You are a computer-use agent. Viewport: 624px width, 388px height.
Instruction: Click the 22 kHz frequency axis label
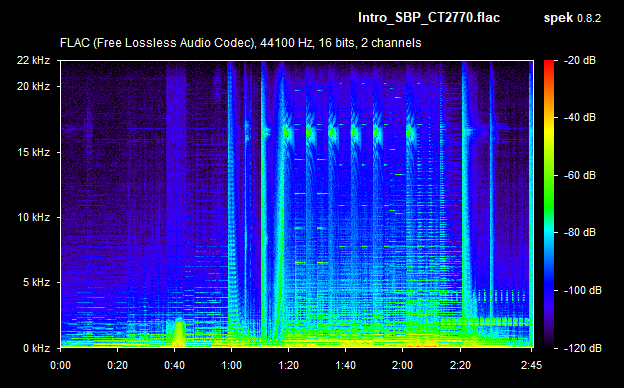pyautogui.click(x=33, y=60)
